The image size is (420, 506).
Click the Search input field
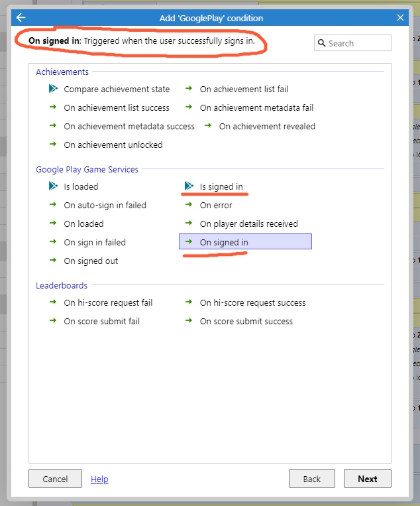click(x=352, y=43)
